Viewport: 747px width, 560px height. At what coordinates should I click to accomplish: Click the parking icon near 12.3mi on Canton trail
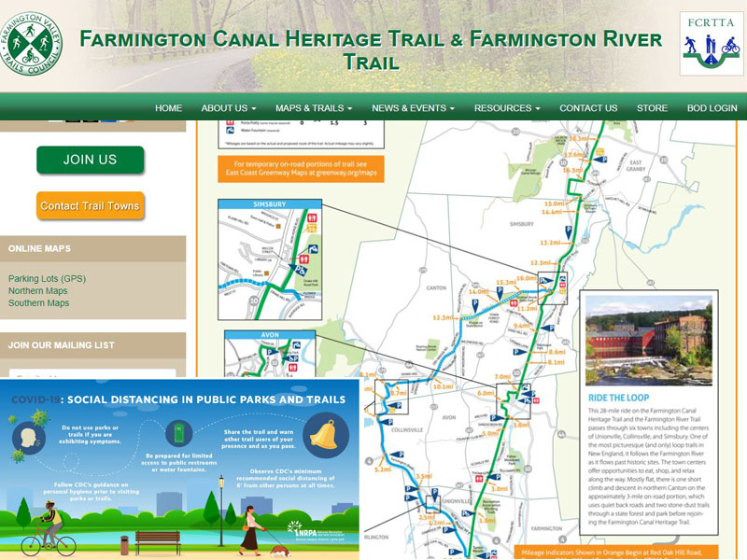475,305
